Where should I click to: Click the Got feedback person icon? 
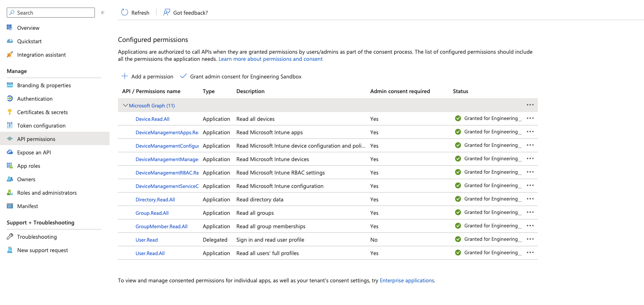click(167, 13)
